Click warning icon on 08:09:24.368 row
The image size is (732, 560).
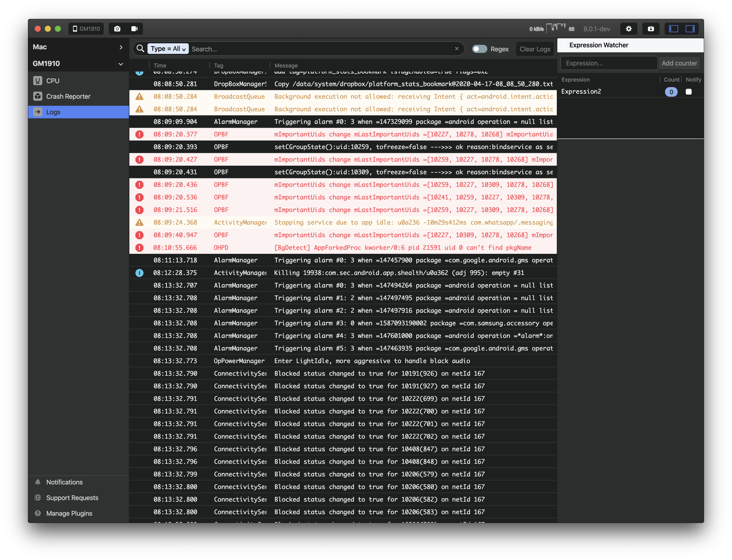pos(139,222)
